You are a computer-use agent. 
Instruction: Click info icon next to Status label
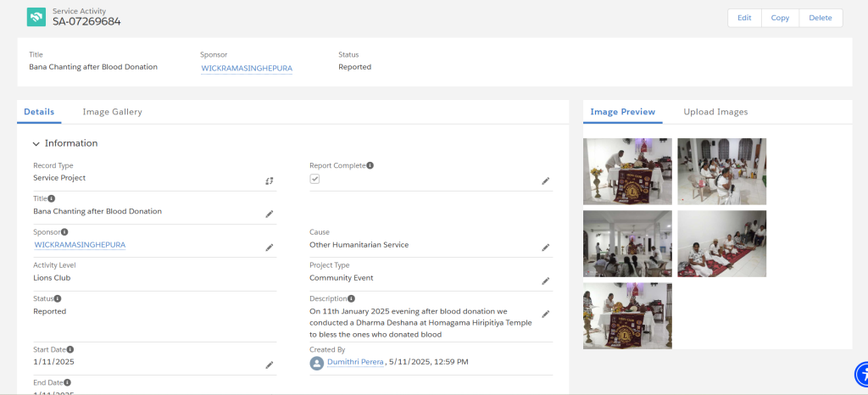pyautogui.click(x=58, y=298)
